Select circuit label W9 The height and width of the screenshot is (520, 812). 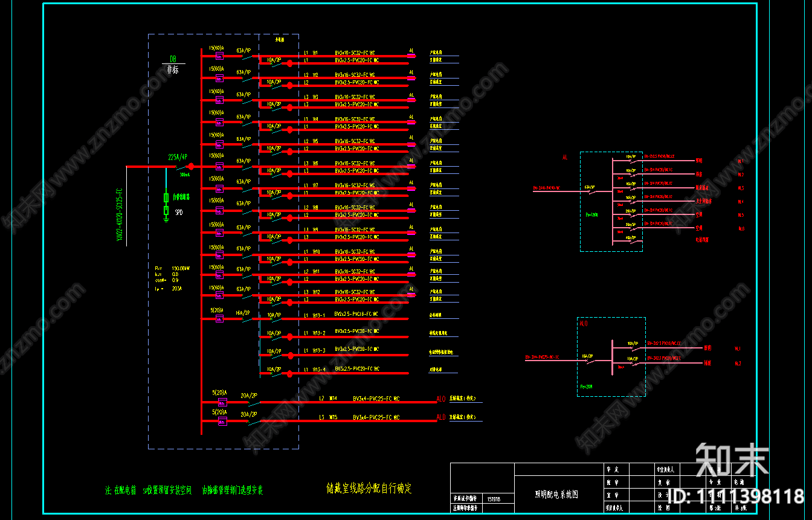(315, 230)
